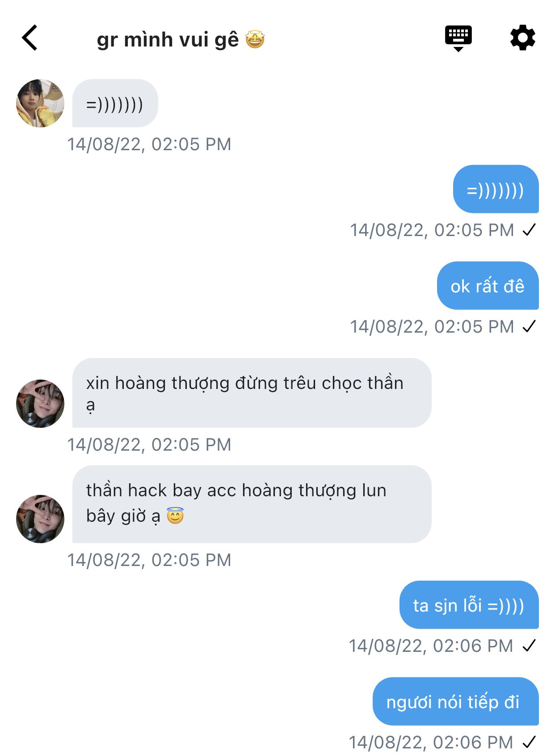Open chat settings via the gear icon
Screen dimensions: 555x756
[x=522, y=38]
